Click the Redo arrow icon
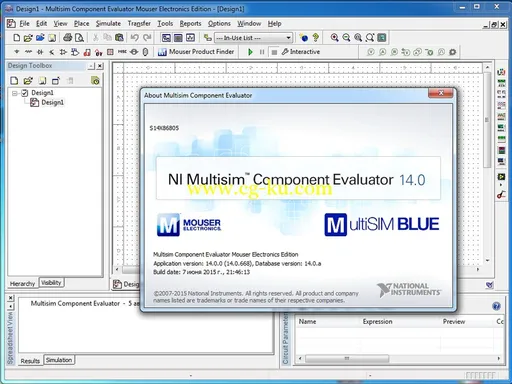The width and height of the screenshot is (512, 384). coord(147,38)
